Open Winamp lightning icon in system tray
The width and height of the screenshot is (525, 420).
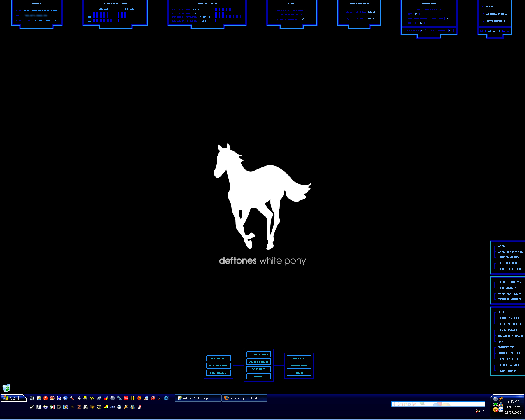pyautogui.click(x=501, y=399)
